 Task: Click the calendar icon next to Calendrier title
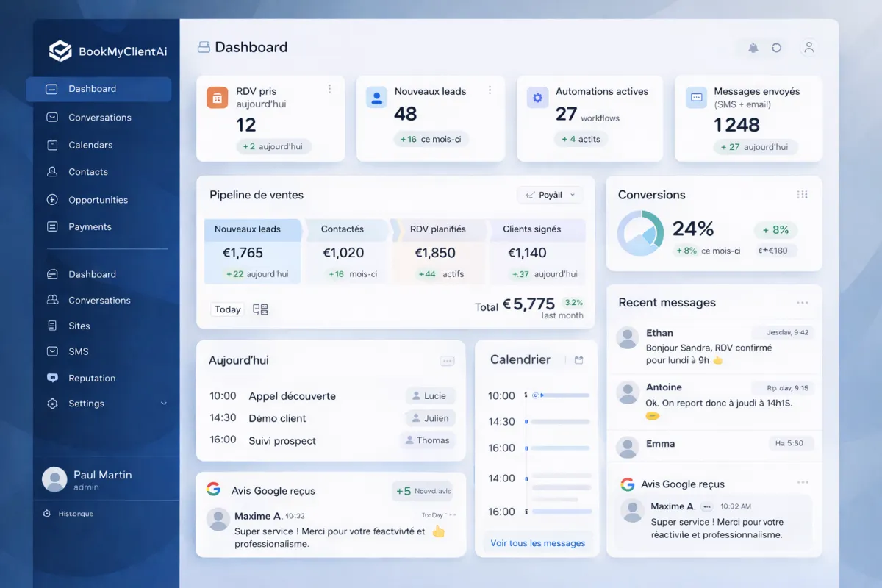click(578, 360)
